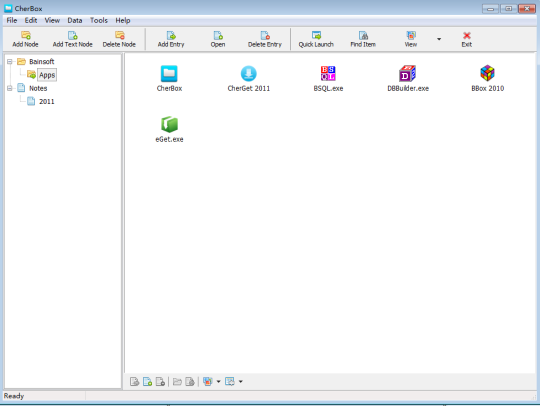Click the bottom toolbar layout window icon
Screen dimensions: 540x406
tap(230, 382)
